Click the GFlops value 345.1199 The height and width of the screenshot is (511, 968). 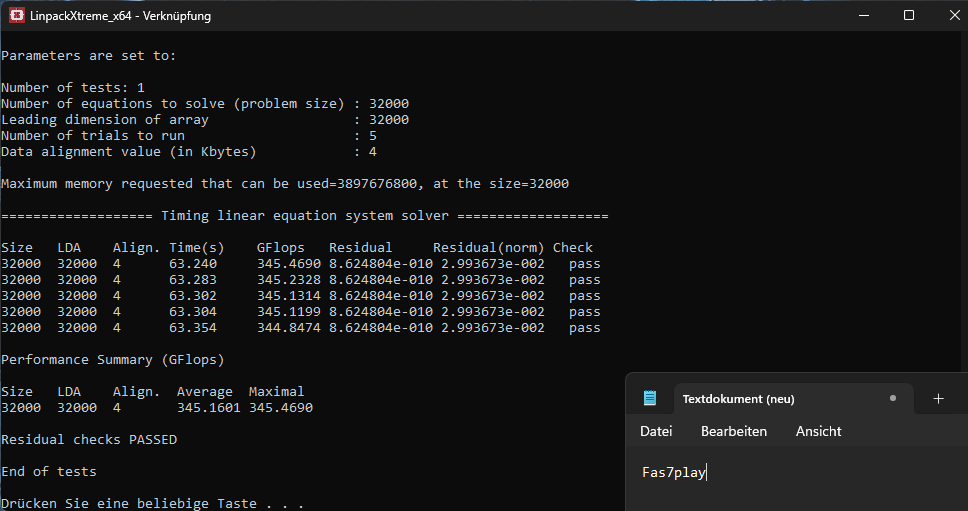289,312
